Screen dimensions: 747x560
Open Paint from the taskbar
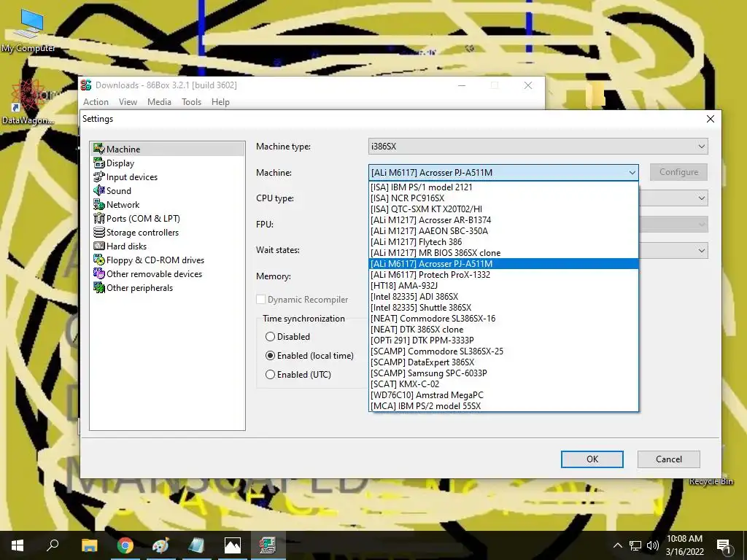point(160,545)
